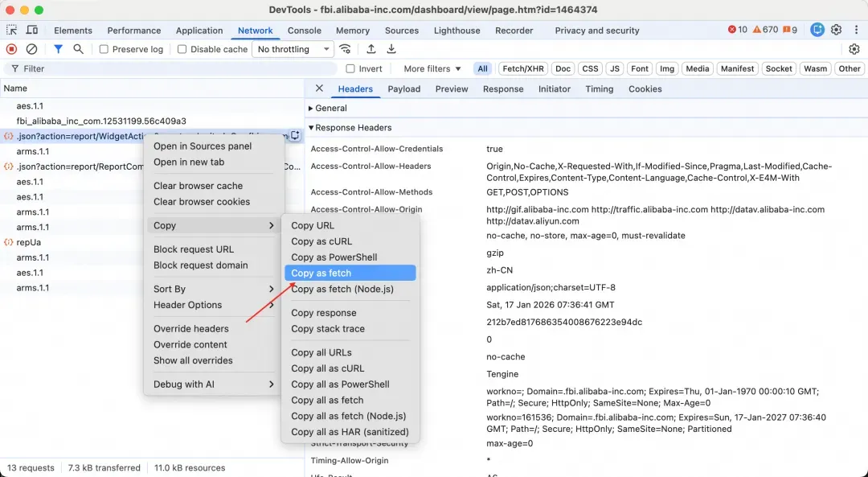This screenshot has height=477, width=868.
Task: Tick the Invert filter checkbox
Action: 350,69
